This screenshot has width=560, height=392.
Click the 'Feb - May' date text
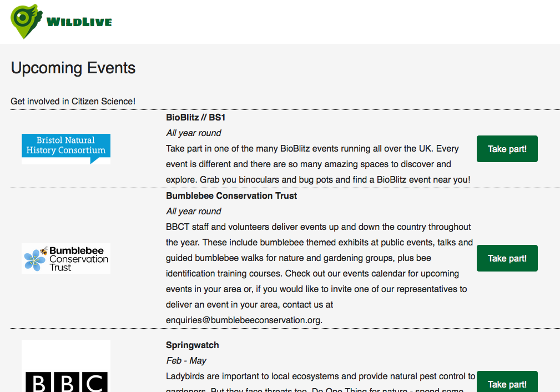[186, 361]
